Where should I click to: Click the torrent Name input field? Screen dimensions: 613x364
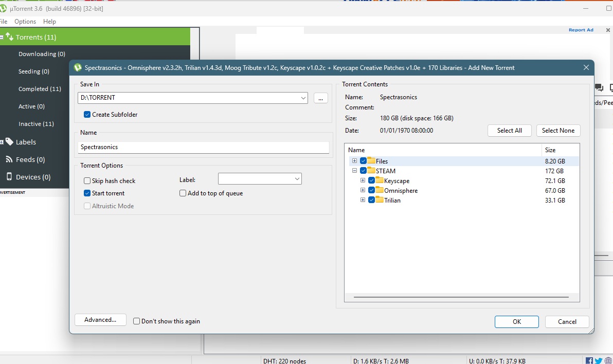pos(203,147)
